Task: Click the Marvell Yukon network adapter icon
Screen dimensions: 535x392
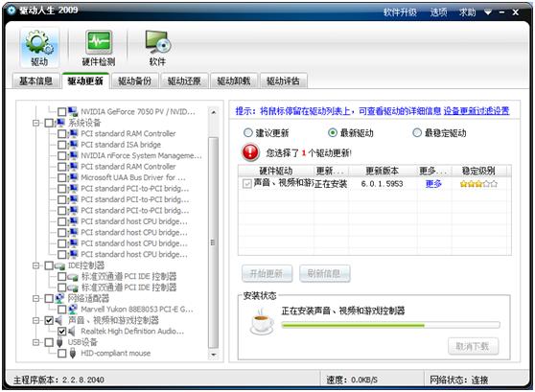Action: pos(73,310)
